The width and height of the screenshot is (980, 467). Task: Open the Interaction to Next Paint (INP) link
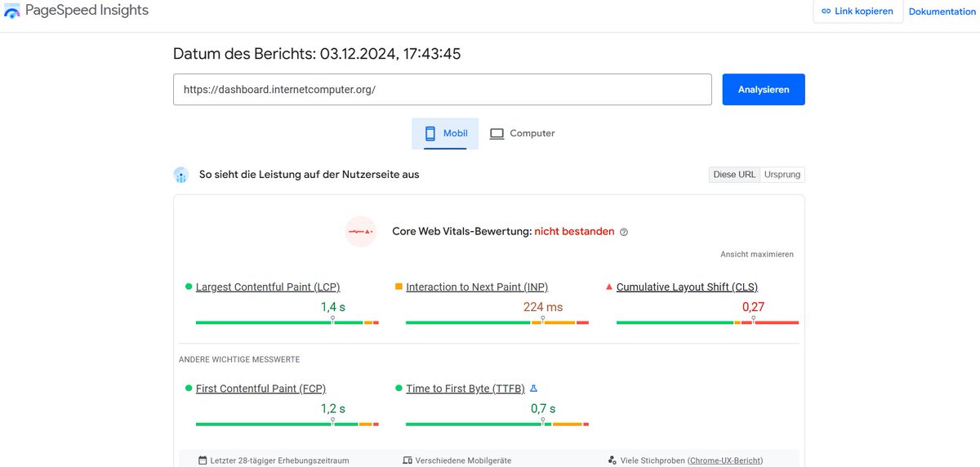click(477, 287)
